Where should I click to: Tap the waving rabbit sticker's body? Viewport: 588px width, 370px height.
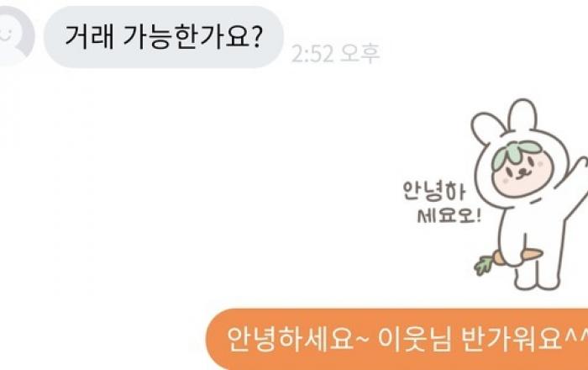tap(533, 240)
